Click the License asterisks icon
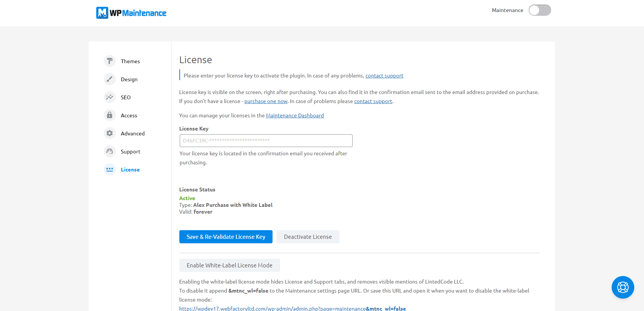Viewport: 644px width, 311px height. (109, 169)
